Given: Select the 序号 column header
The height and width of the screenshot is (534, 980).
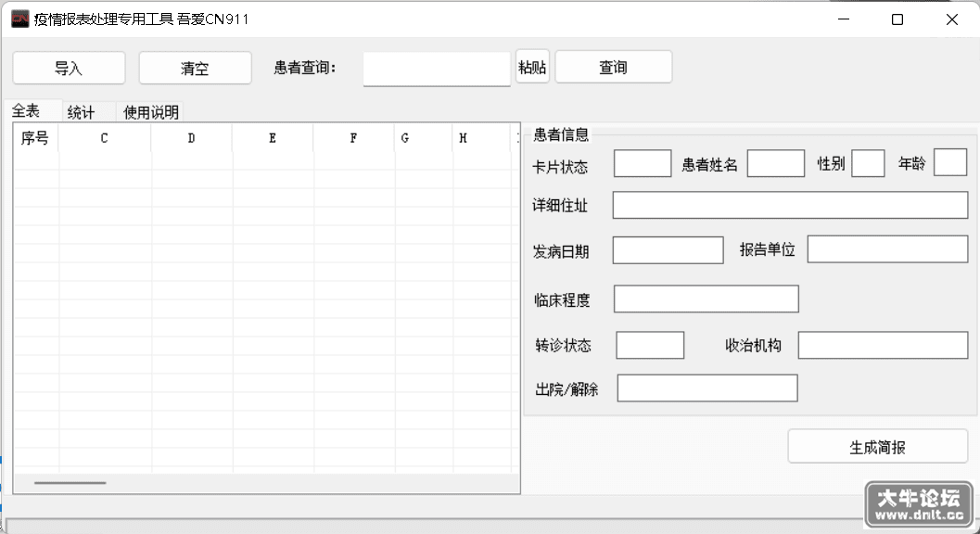Looking at the screenshot, I should (x=35, y=137).
